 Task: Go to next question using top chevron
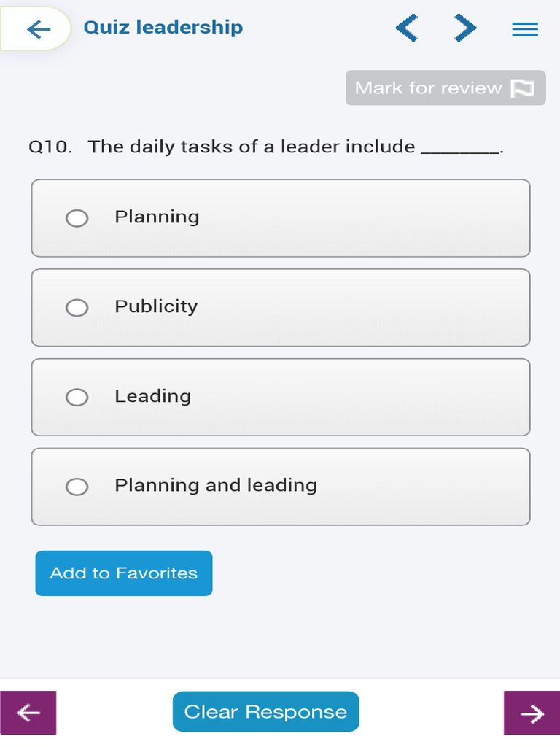click(x=464, y=28)
